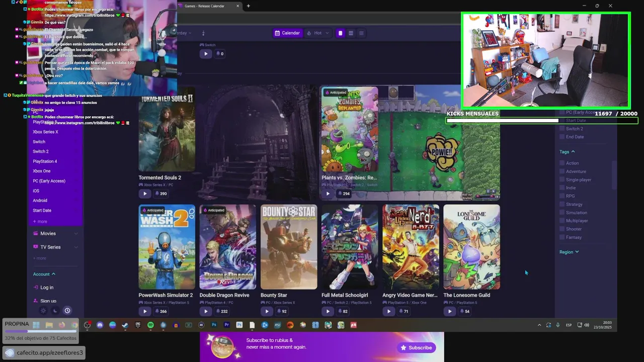Image resolution: width=644 pixels, height=362 pixels.
Task: Switch to the two-row card view icon
Action: (351, 33)
